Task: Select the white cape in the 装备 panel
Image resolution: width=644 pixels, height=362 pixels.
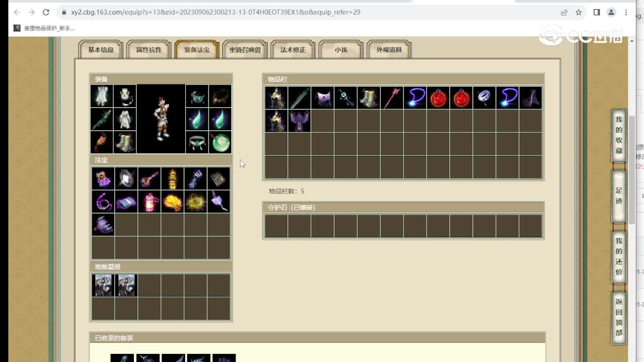Action: click(x=102, y=96)
